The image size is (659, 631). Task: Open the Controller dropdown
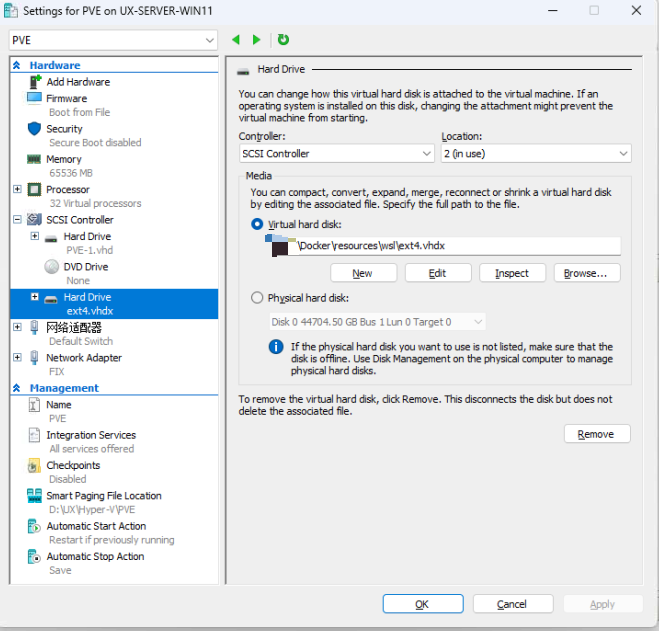point(336,154)
